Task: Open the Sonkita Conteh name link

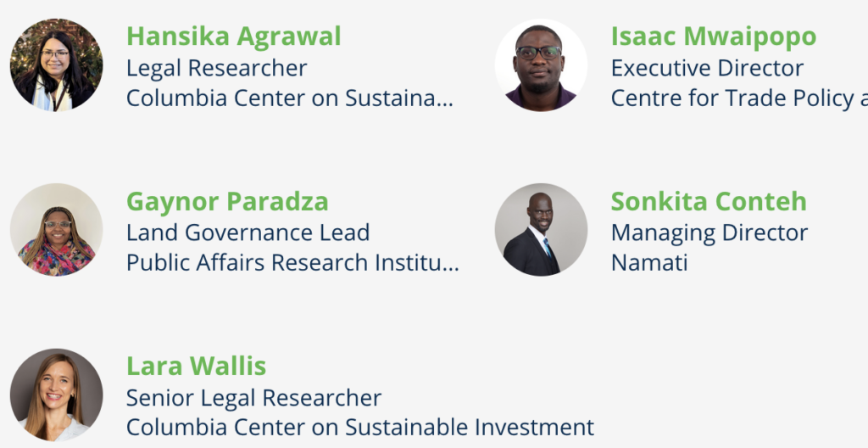Action: pos(709,201)
